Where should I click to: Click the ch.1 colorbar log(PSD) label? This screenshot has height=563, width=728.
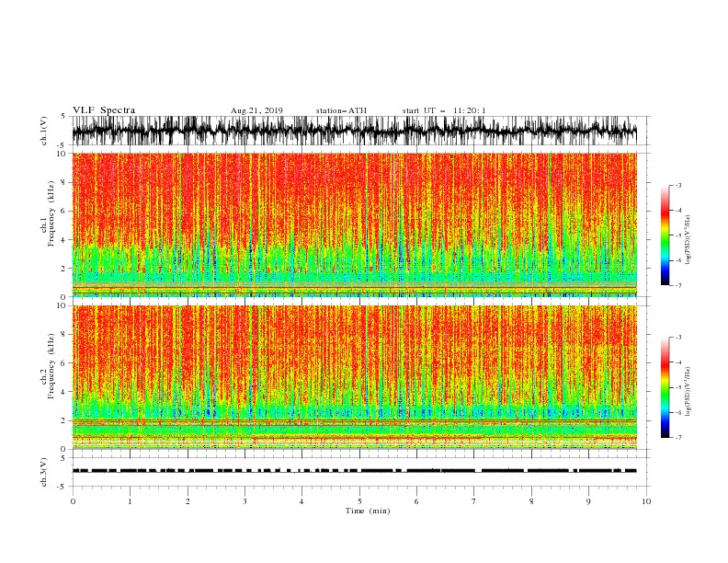(x=688, y=240)
